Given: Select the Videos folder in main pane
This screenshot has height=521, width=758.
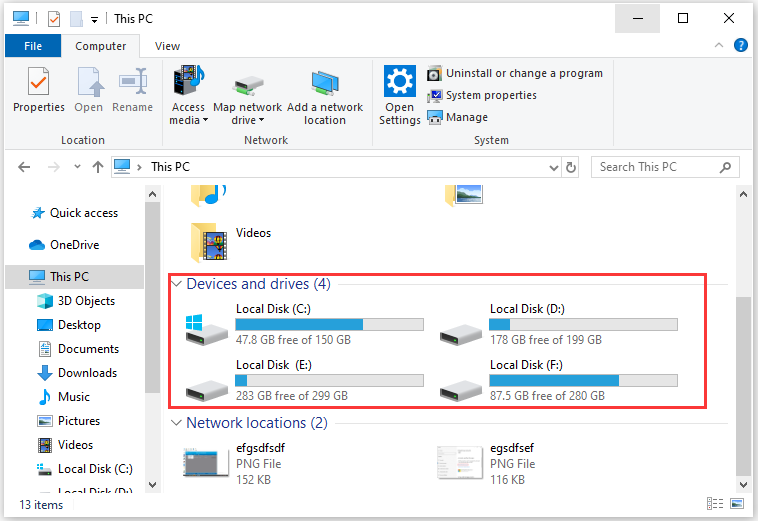Looking at the screenshot, I should [x=231, y=242].
